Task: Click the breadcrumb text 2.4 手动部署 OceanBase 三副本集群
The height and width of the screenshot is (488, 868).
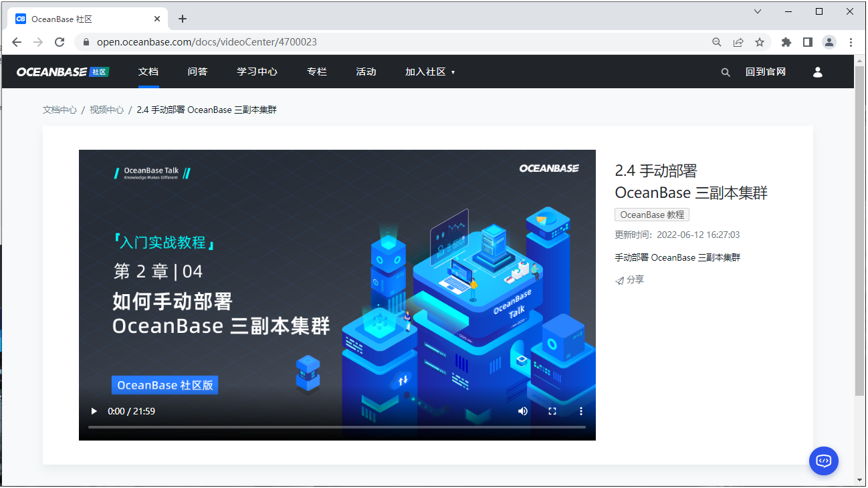Action: 207,110
